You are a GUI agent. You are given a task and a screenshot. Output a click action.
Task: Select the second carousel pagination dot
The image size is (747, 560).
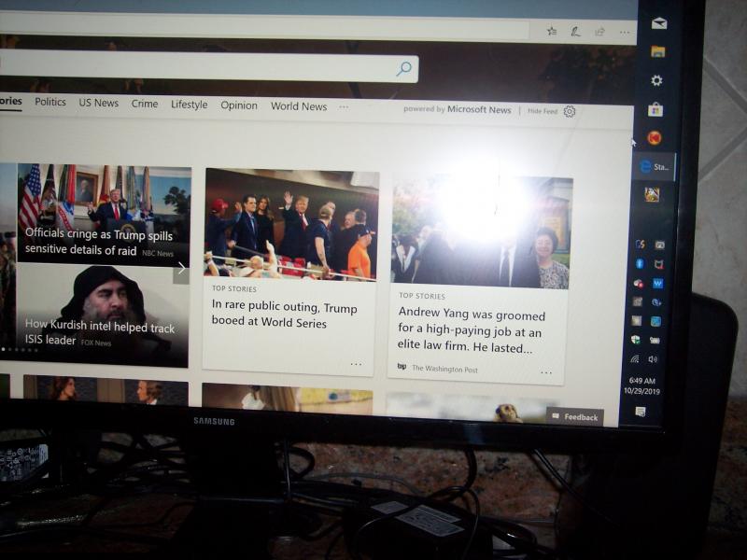pyautogui.click(x=10, y=349)
